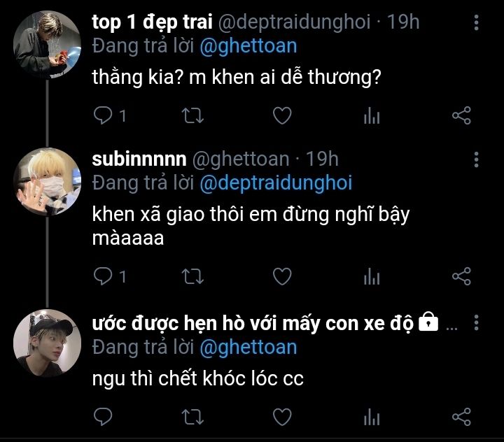Share the top 1 đẹp trai tweet

[461, 115]
